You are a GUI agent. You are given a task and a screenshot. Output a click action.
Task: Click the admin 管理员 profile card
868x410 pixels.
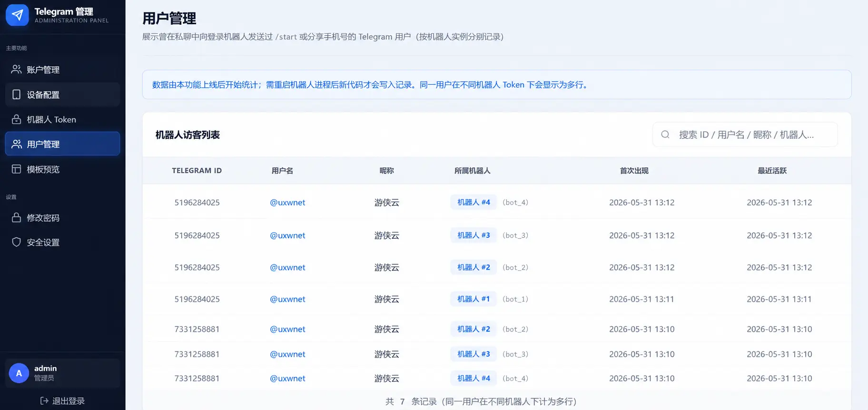click(62, 373)
